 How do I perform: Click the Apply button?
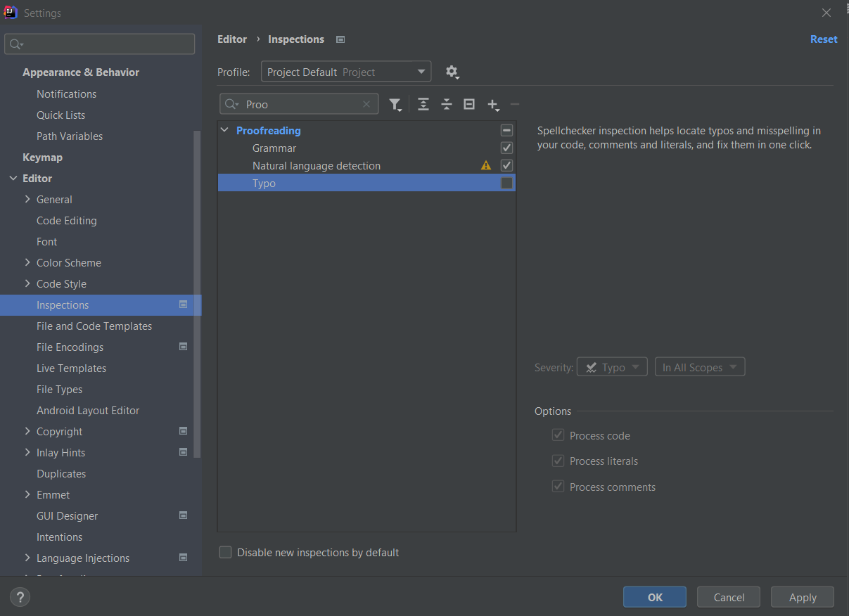click(x=803, y=597)
